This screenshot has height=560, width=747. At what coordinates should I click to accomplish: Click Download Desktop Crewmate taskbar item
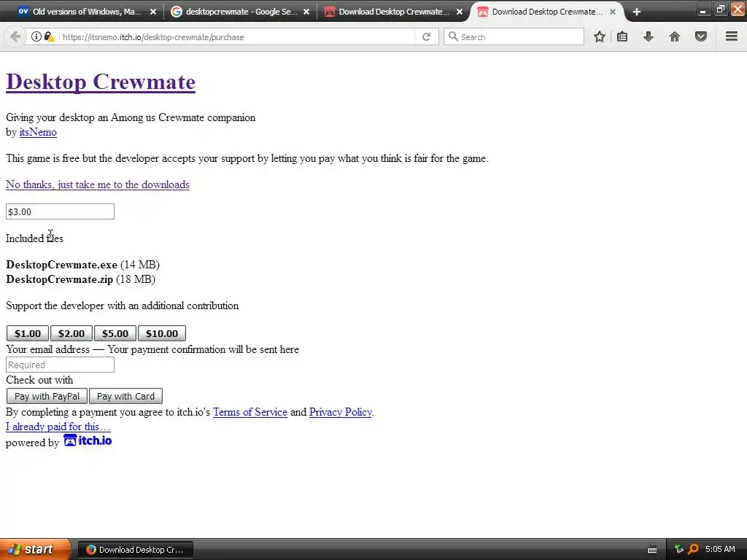tap(135, 550)
